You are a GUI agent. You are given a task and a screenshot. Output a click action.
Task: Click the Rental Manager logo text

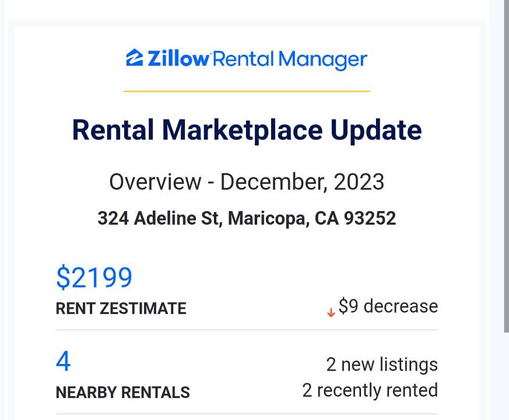click(x=289, y=59)
